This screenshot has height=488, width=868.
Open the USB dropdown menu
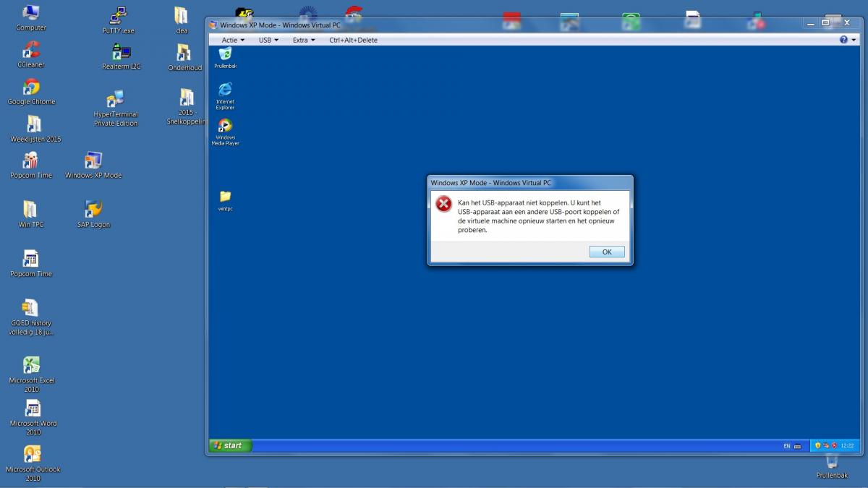(x=268, y=40)
